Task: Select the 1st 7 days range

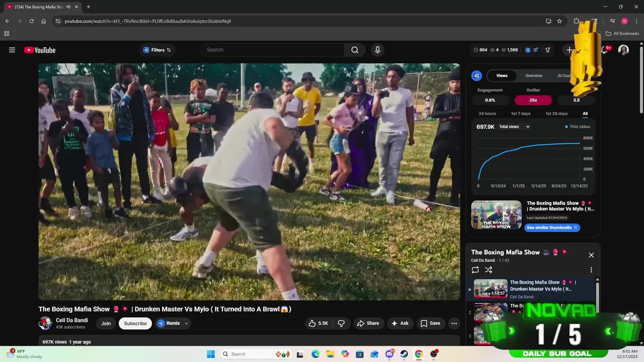Action: click(521, 114)
